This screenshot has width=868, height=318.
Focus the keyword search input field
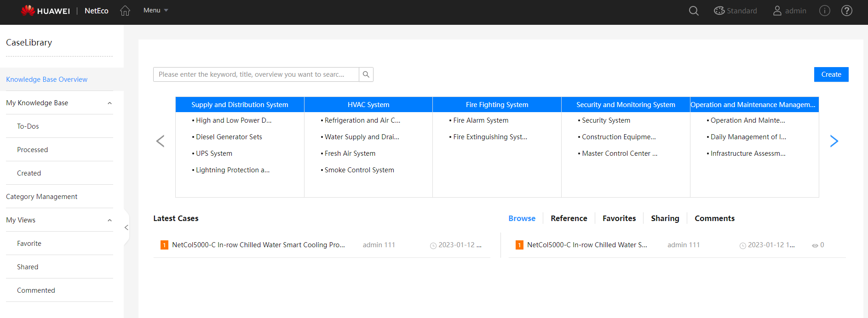(256, 74)
